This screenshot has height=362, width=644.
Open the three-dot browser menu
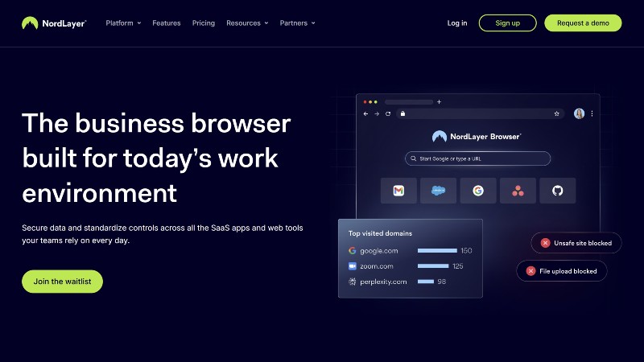592,113
